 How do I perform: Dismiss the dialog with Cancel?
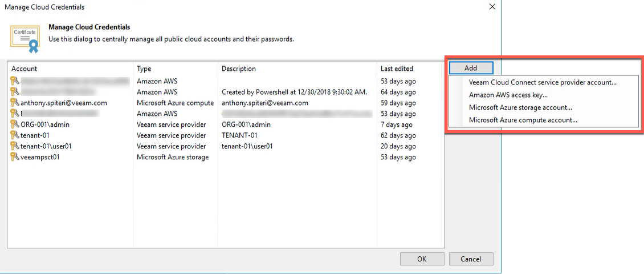(x=471, y=259)
